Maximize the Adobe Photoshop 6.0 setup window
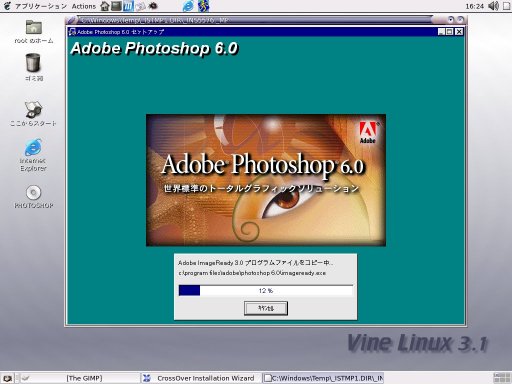Viewport: 512px width, 384px height. pyautogui.click(x=450, y=32)
